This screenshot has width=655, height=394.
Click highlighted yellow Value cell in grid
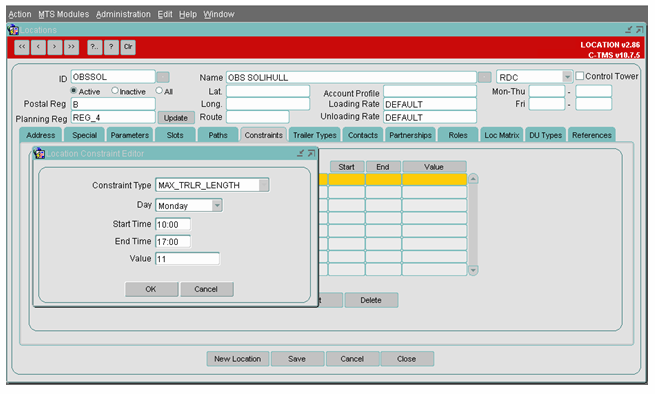[434, 179]
